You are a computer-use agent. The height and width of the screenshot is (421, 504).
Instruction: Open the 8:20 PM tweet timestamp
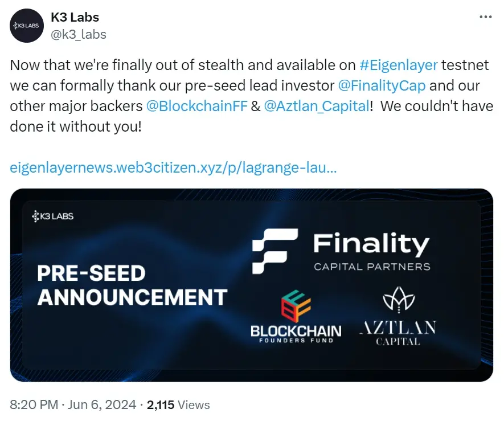click(34, 405)
